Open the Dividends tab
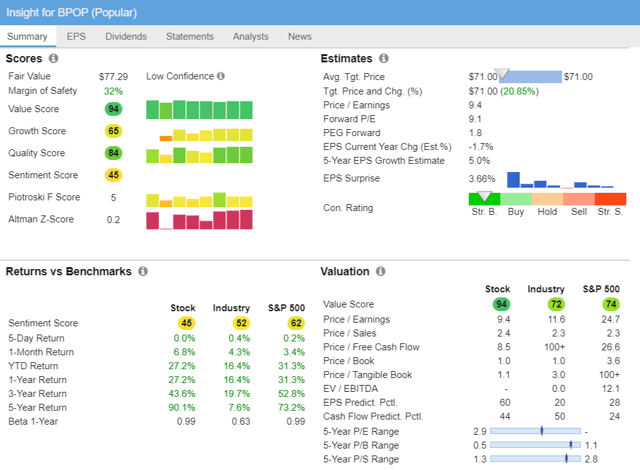 click(x=126, y=36)
